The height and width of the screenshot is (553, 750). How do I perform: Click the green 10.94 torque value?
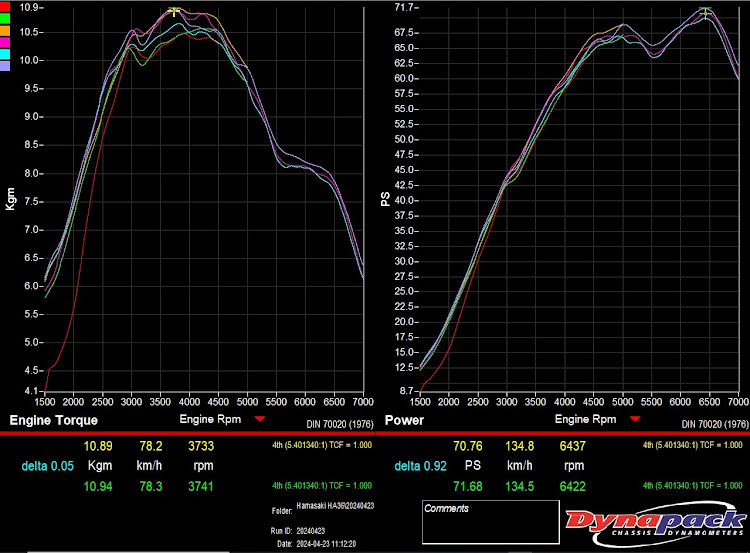98,487
